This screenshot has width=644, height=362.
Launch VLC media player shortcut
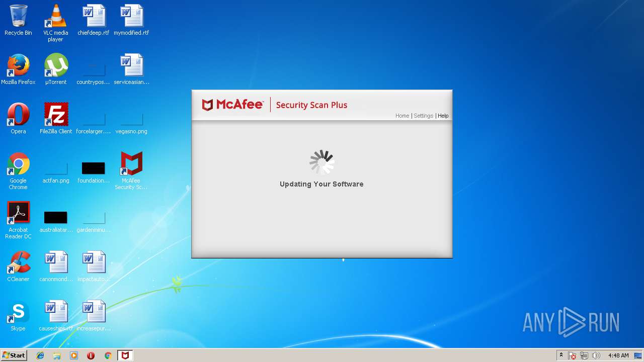tap(55, 23)
